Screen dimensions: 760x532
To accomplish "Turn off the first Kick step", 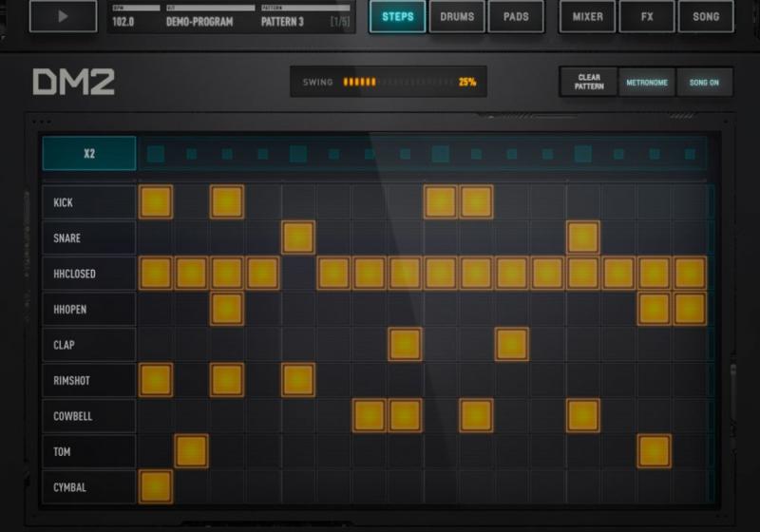I will [x=156, y=202].
